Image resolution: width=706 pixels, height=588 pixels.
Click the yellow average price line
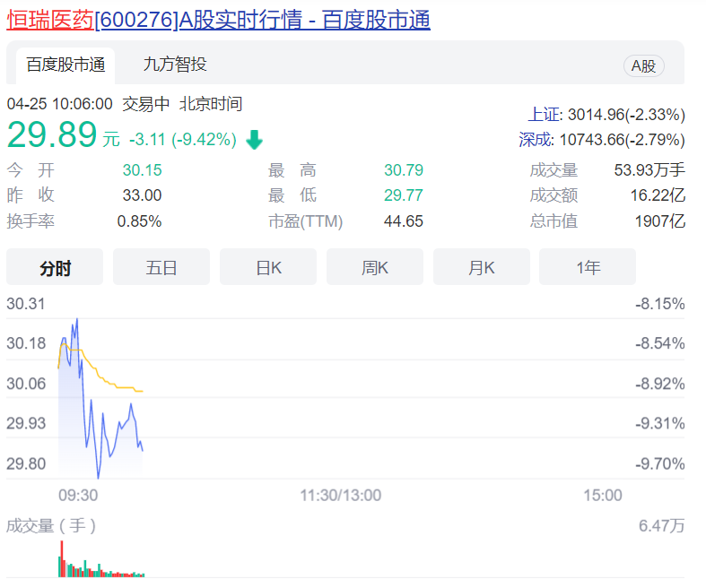tap(112, 383)
